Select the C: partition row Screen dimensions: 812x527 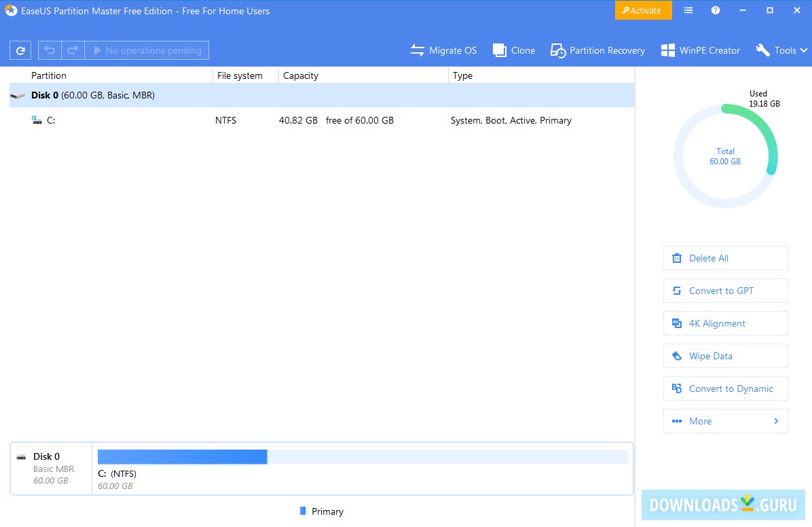click(x=322, y=120)
